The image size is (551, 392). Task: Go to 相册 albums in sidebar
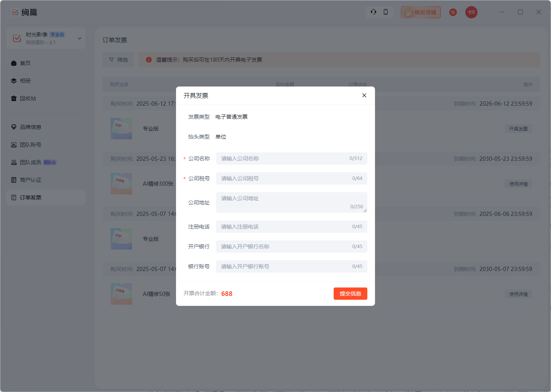[x=25, y=81]
